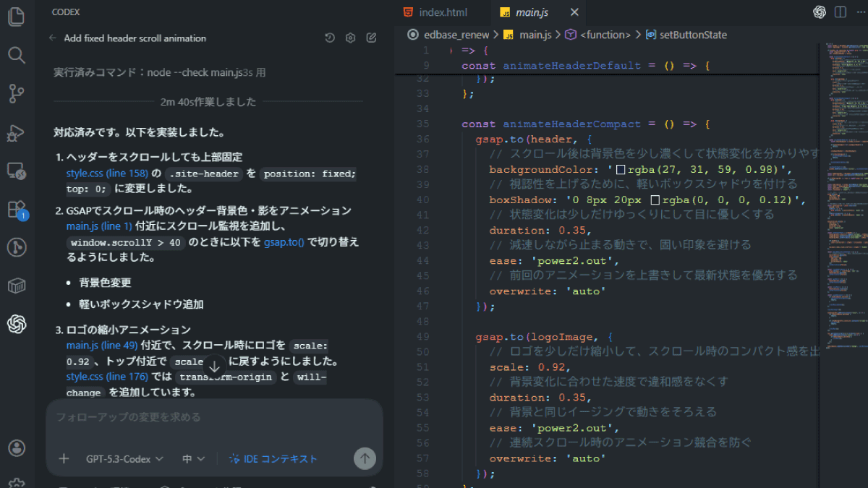868x488 pixels.
Task: Click the Codex history clock icon
Action: (x=330, y=38)
